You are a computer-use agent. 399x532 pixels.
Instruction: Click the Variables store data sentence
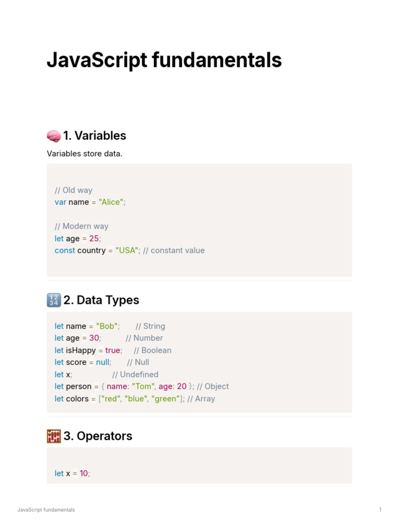pyautogui.click(x=85, y=154)
